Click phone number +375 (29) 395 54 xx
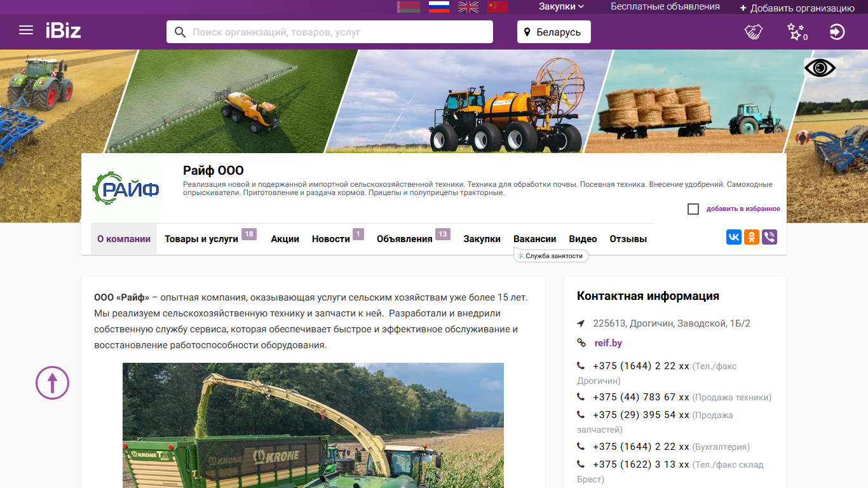The height and width of the screenshot is (488, 868). coord(641,414)
